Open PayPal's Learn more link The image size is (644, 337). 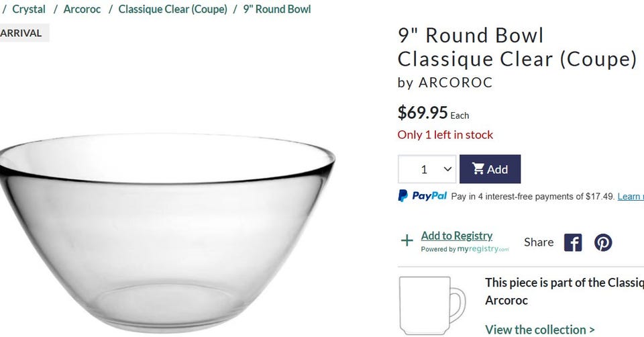point(630,197)
